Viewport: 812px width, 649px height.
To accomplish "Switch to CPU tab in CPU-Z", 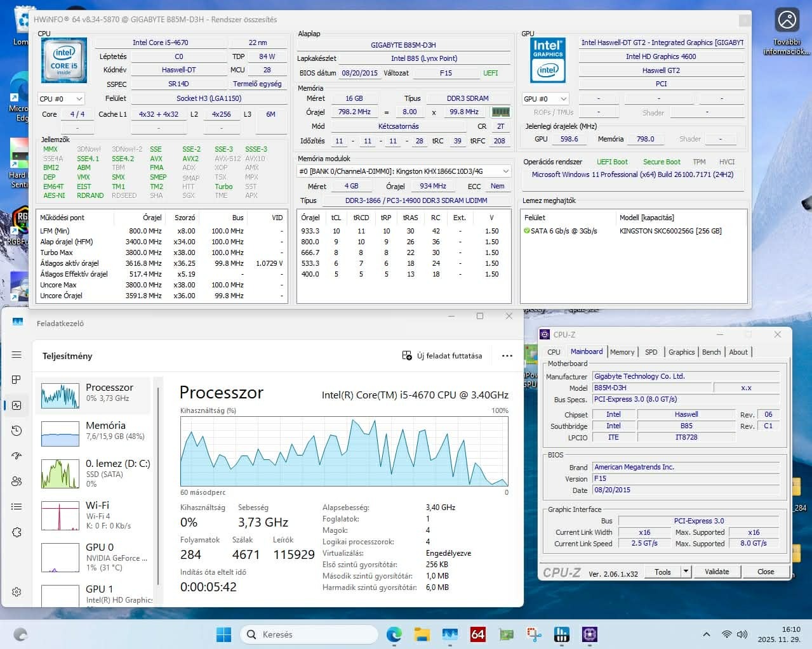I will pos(554,352).
